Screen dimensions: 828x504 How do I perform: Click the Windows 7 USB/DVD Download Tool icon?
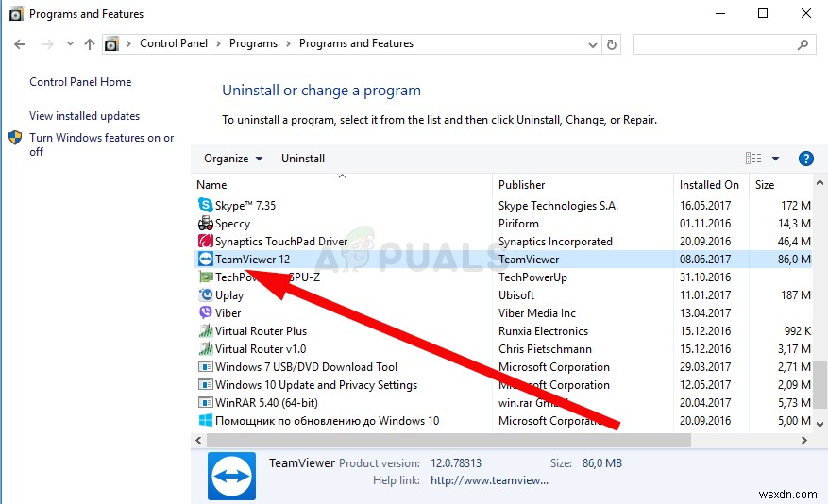[206, 367]
